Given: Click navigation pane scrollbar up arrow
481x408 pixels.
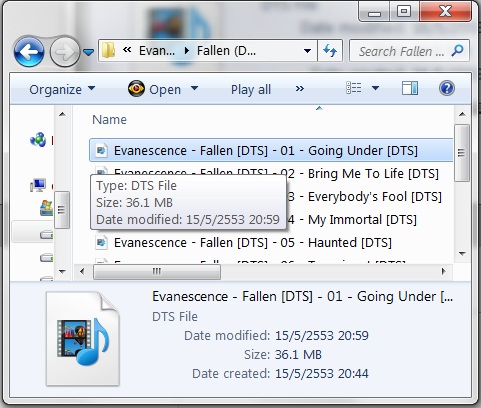Looking at the screenshot, I should (62, 114).
